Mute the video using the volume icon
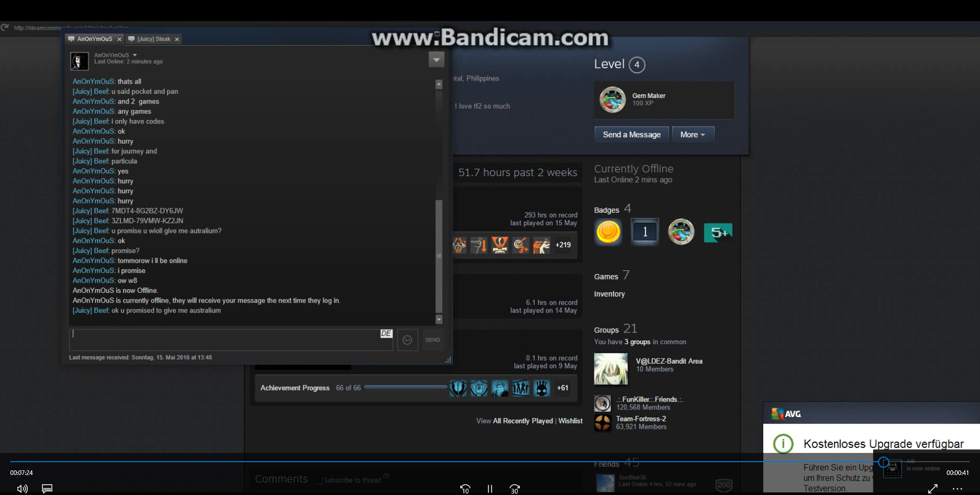Viewport: 980px width, 495px height. click(22, 489)
